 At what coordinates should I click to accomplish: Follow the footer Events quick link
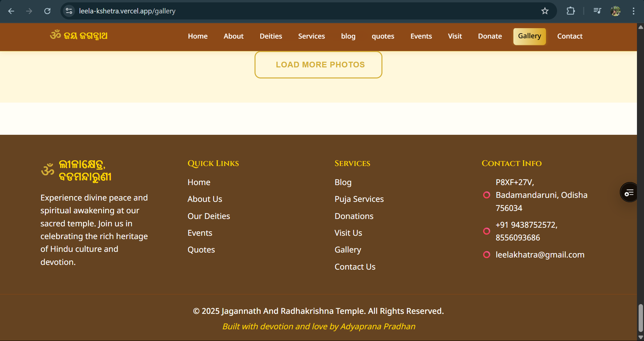(x=200, y=233)
